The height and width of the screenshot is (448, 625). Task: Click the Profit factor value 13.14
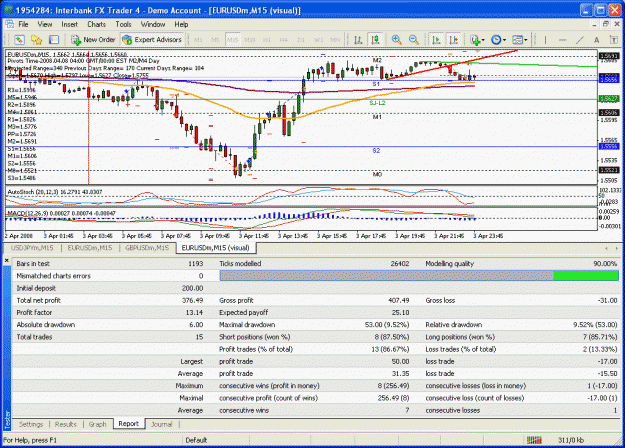[195, 312]
